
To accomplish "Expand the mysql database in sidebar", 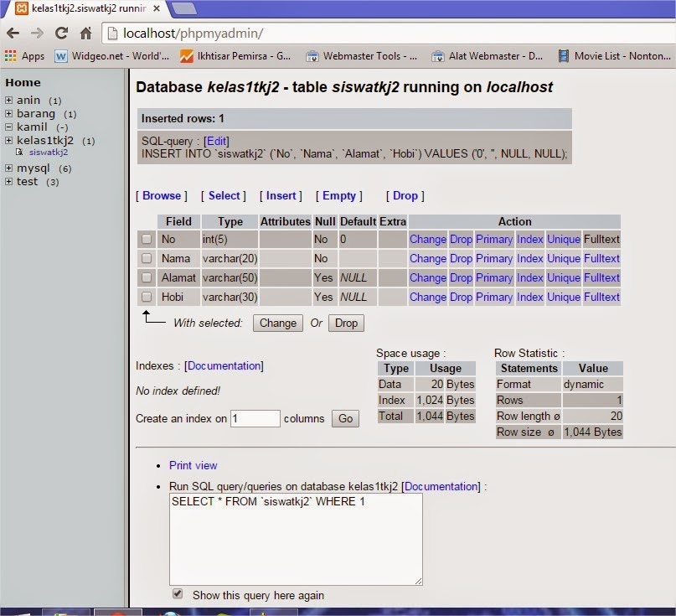I will [8, 168].
